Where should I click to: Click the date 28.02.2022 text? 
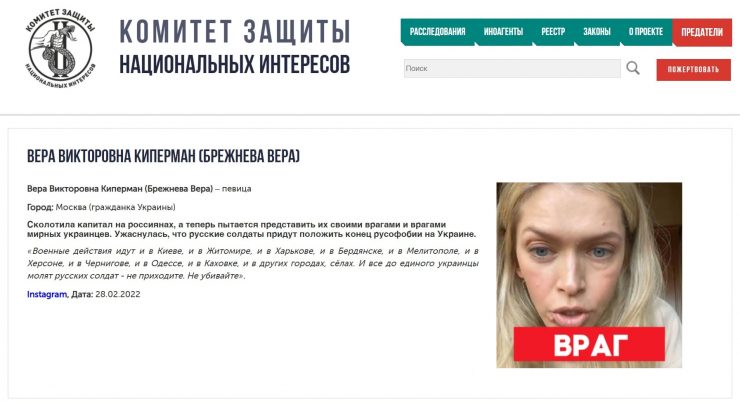[118, 294]
